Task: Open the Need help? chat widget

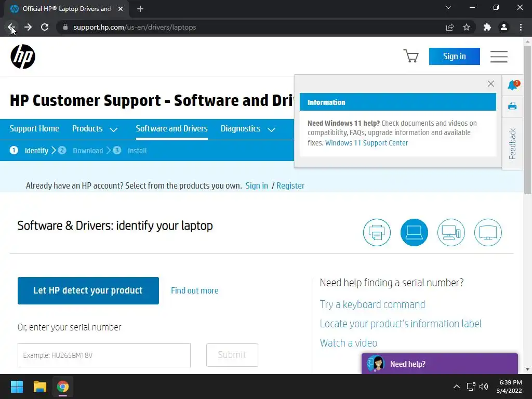Action: click(440, 364)
